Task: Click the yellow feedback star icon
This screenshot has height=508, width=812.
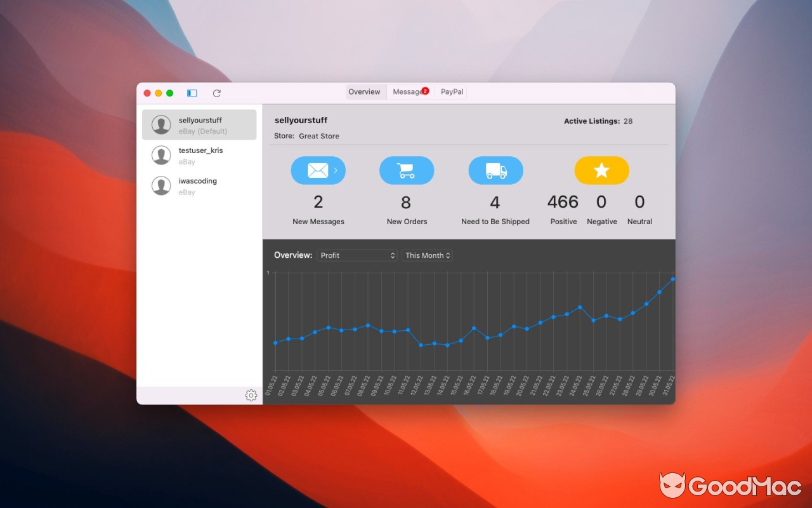Action: (x=601, y=170)
